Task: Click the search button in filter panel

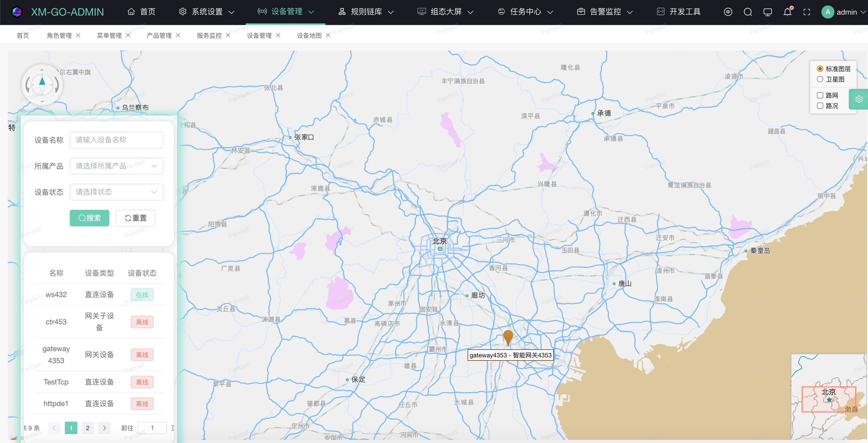Action: tap(90, 218)
